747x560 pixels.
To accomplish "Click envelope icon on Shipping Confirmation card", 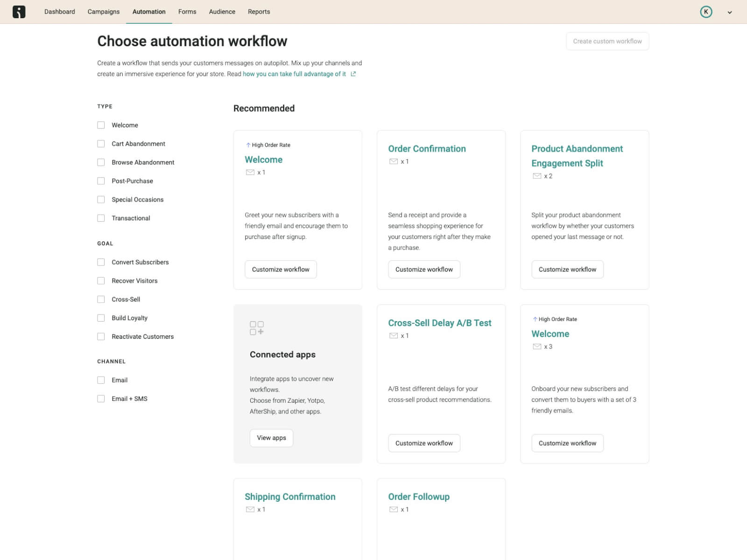I will pyautogui.click(x=250, y=510).
